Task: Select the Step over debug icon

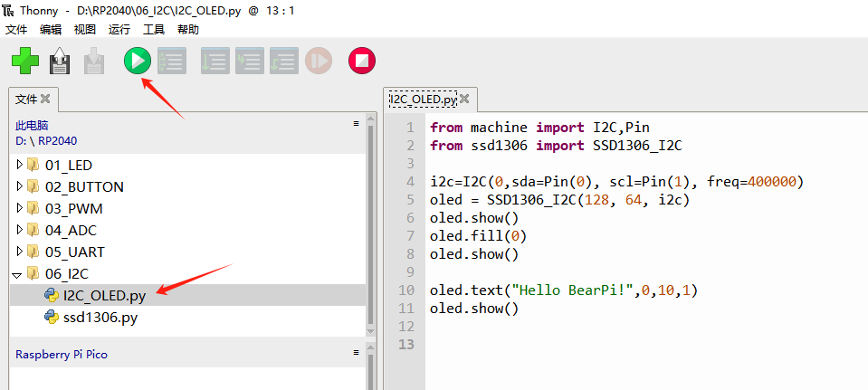Action: [215, 61]
